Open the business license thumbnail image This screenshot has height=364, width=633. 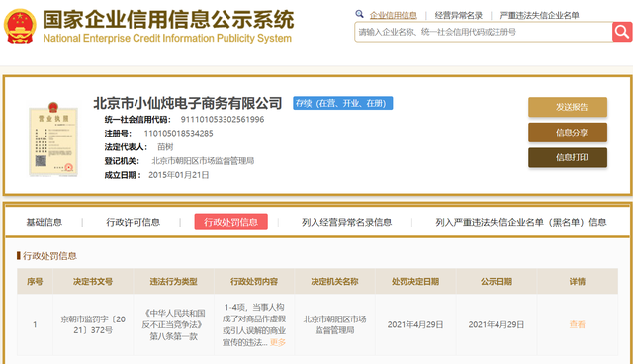coord(53,139)
